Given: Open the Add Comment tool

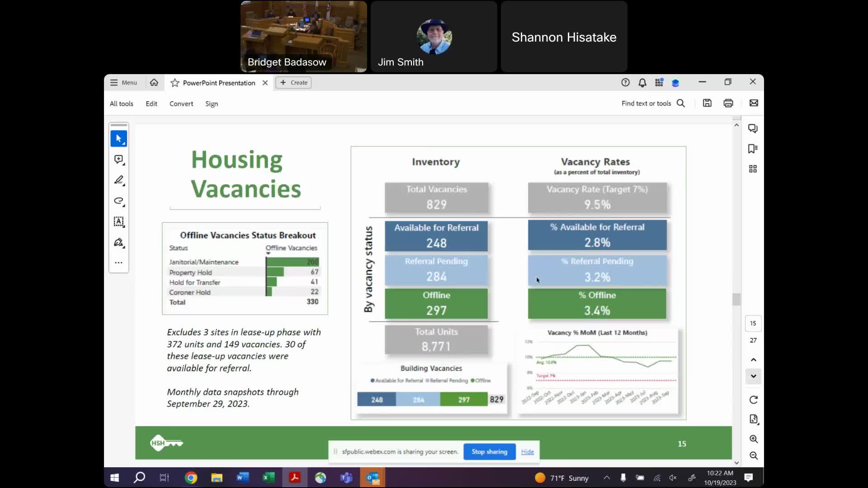Looking at the screenshot, I should point(118,160).
